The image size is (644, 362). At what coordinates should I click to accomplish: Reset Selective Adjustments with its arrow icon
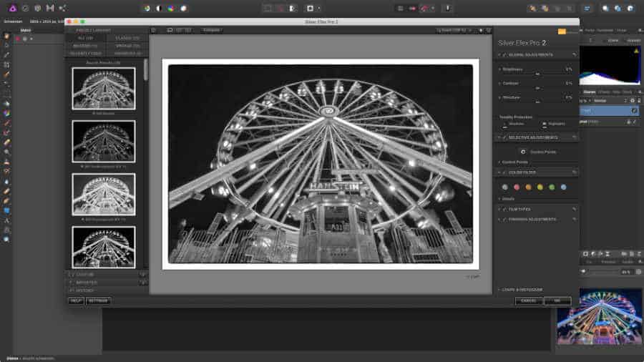pyautogui.click(x=574, y=137)
